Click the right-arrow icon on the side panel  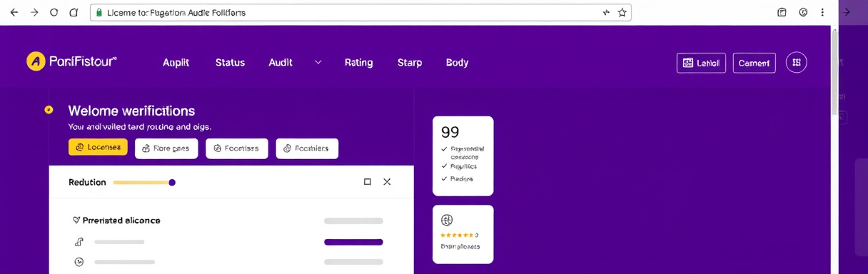coord(847,12)
